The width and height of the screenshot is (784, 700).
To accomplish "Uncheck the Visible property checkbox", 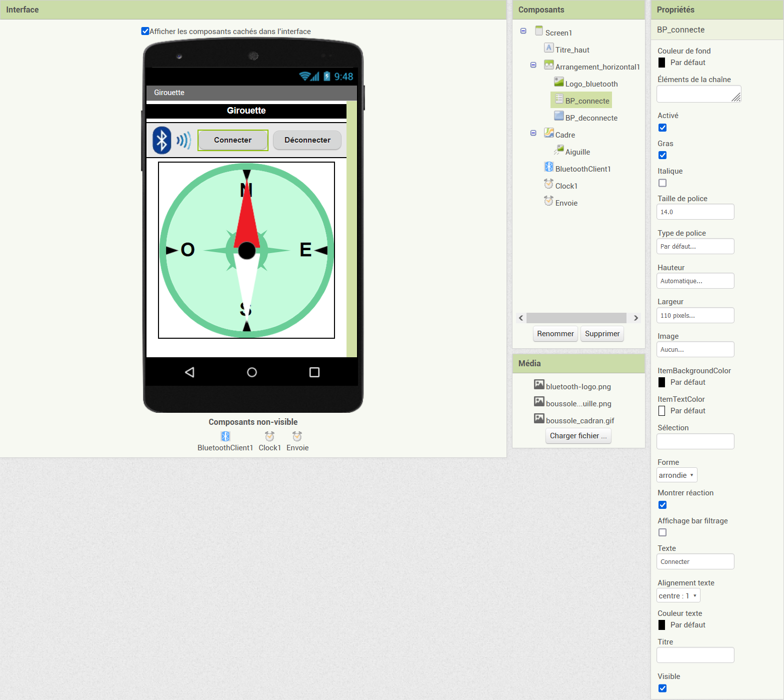I will [x=662, y=688].
